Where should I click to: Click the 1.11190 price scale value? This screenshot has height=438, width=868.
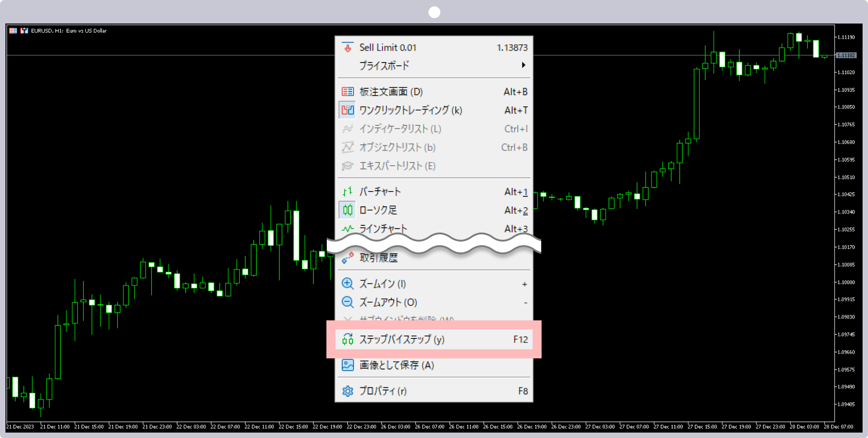click(x=846, y=37)
